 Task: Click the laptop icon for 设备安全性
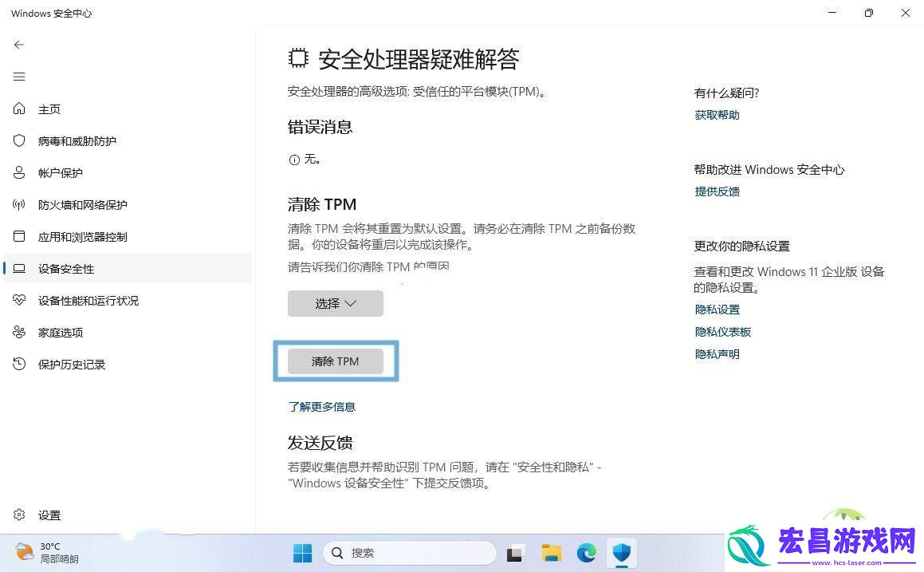(x=19, y=268)
